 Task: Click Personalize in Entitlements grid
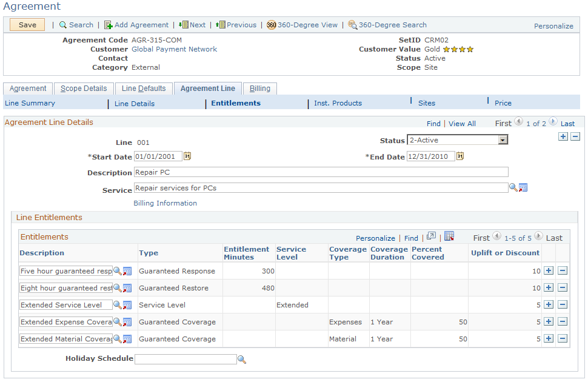tap(375, 238)
